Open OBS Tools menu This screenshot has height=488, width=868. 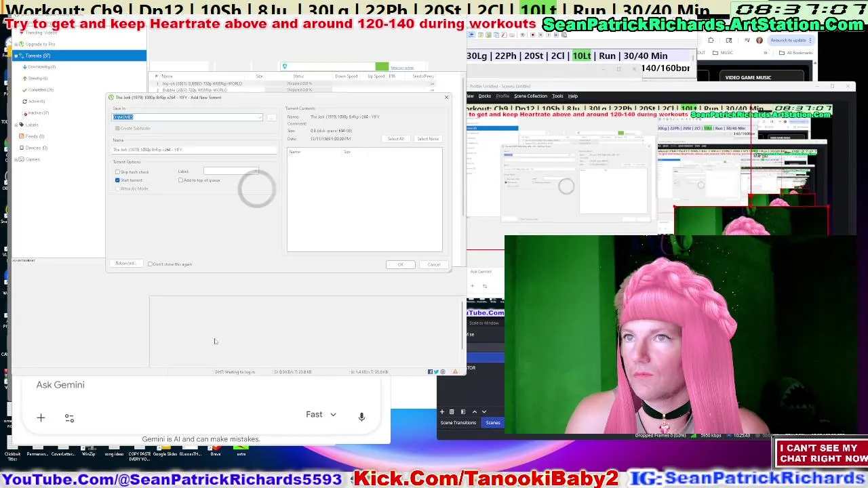557,96
